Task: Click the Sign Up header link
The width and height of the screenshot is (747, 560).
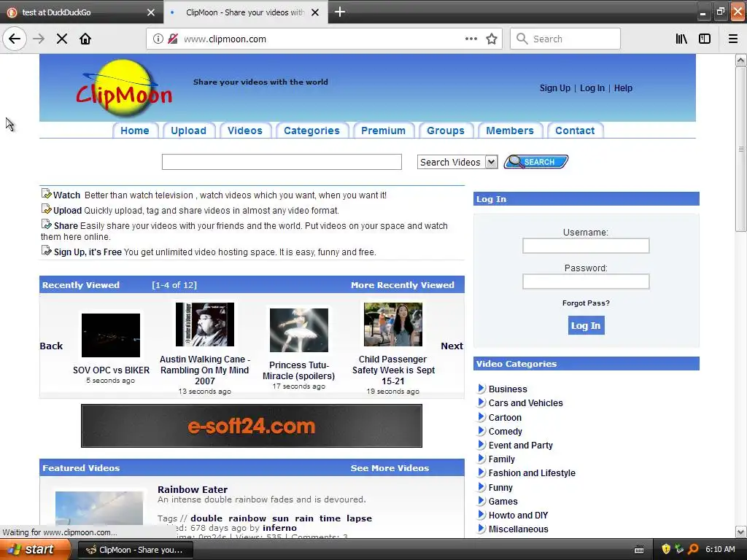Action: pos(554,88)
